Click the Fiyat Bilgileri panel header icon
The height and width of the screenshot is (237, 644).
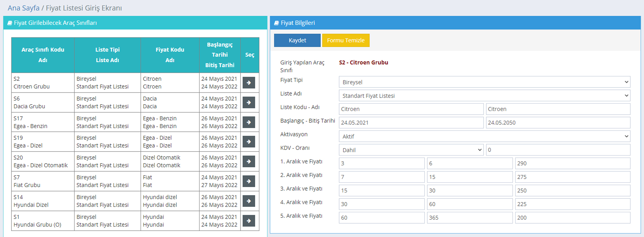click(x=276, y=23)
